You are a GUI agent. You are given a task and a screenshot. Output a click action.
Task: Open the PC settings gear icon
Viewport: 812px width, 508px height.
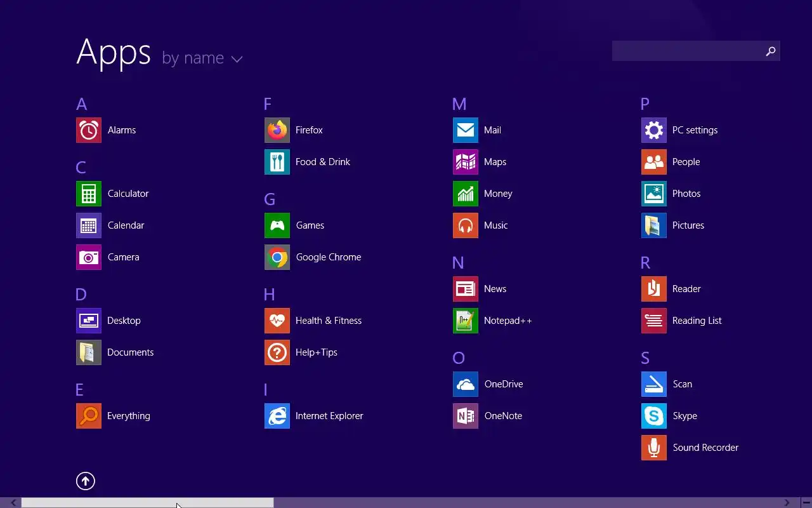coord(654,130)
